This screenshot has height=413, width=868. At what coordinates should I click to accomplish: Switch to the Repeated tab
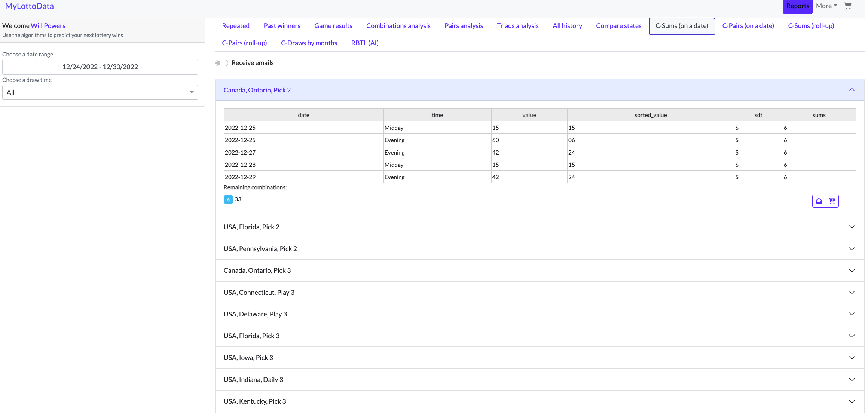click(x=236, y=26)
